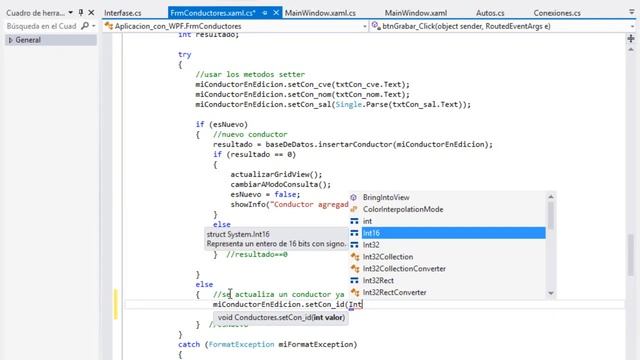Open the Conexiones.cs tab
The width and height of the screenshot is (640, 360).
click(x=557, y=13)
